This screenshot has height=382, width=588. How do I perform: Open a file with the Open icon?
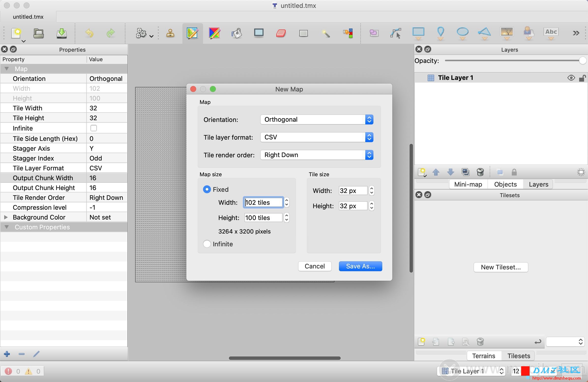pos(39,33)
